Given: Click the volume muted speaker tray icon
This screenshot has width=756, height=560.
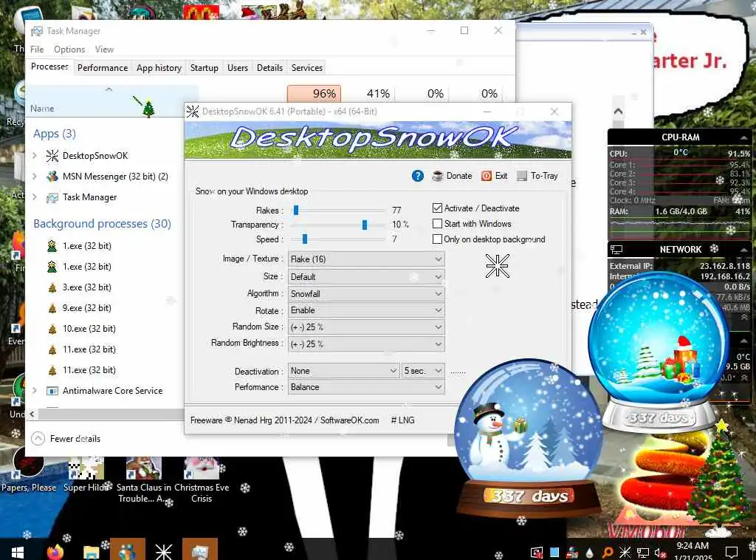Looking at the screenshot, I should coord(659,553).
